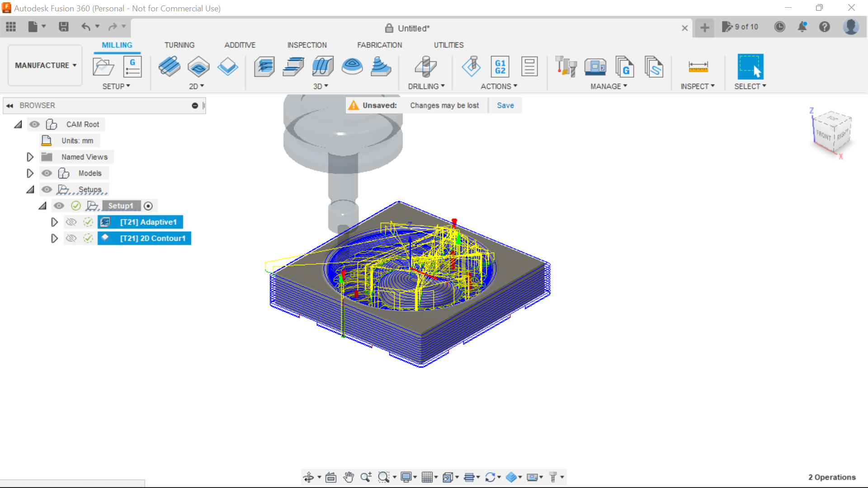Show the 2D Contour1 toolpath eye toggle
This screenshot has width=868, height=488.
point(71,238)
